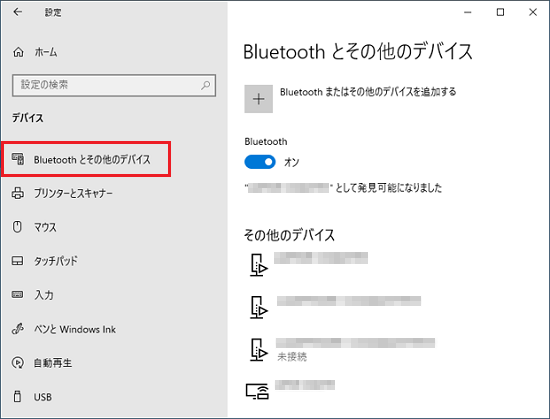Click the 未接続 status text
Screen dimensions: 550x419
coord(292,357)
